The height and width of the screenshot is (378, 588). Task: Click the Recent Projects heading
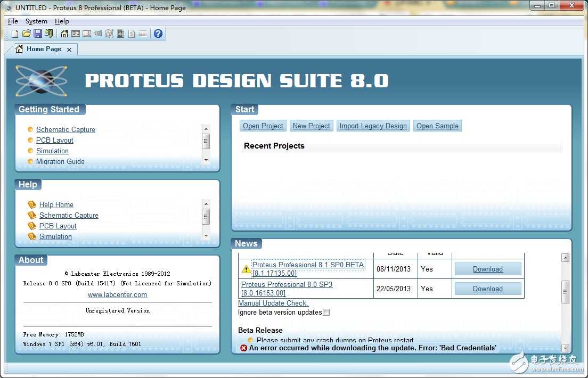coord(274,146)
